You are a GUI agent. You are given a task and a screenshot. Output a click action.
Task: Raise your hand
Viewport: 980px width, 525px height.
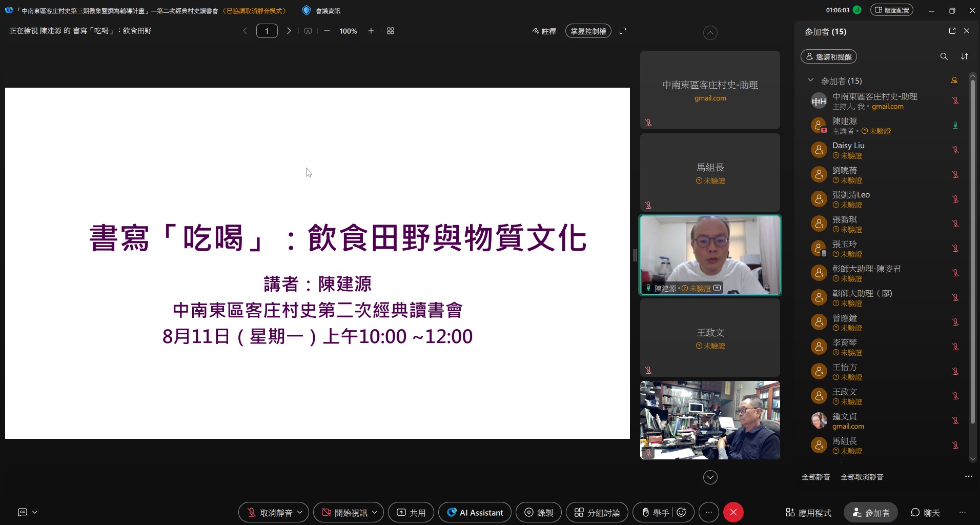point(658,512)
